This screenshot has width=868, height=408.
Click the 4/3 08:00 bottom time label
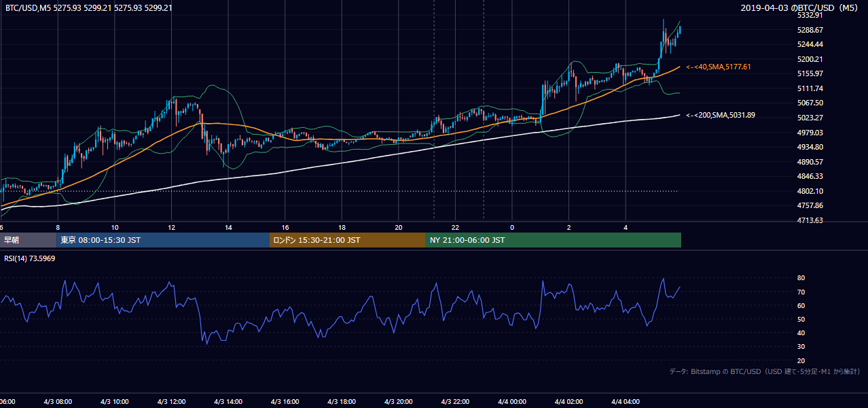[x=57, y=402]
